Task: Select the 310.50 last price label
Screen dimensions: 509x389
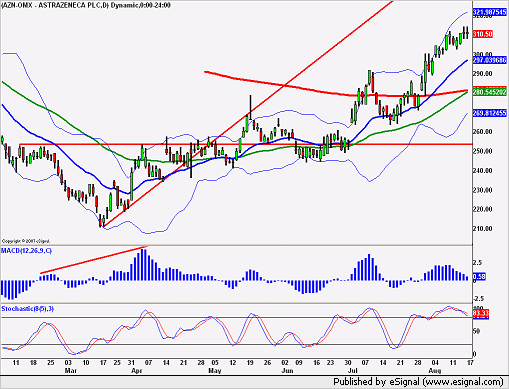Action: 483,34
